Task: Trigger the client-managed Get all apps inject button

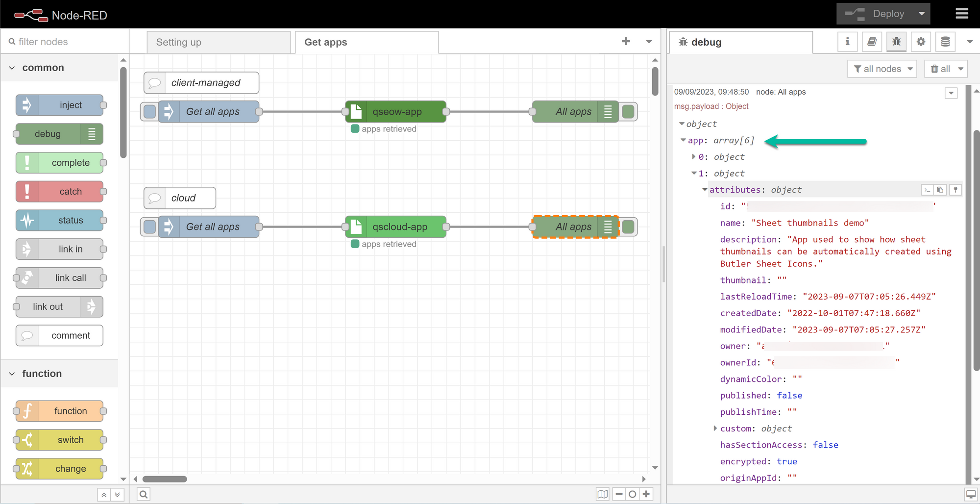Action: [x=149, y=111]
